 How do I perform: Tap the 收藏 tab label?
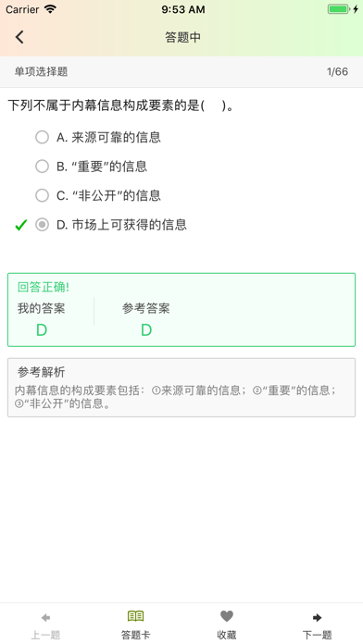227,635
